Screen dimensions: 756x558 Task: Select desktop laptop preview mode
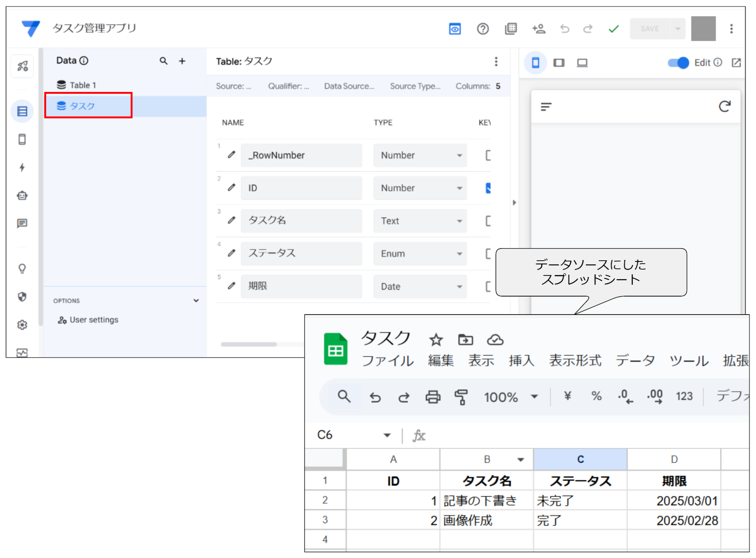point(582,63)
